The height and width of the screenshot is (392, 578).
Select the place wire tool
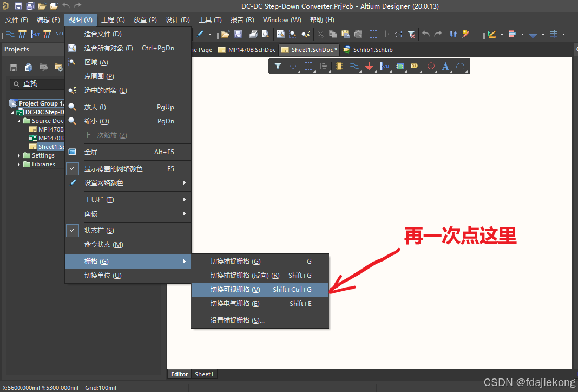pyautogui.click(x=354, y=66)
